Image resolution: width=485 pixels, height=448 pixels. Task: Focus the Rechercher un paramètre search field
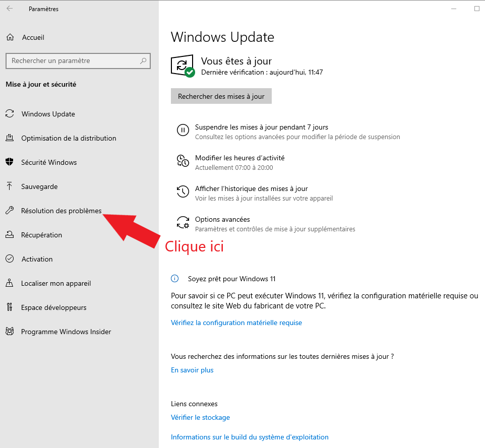(x=78, y=60)
